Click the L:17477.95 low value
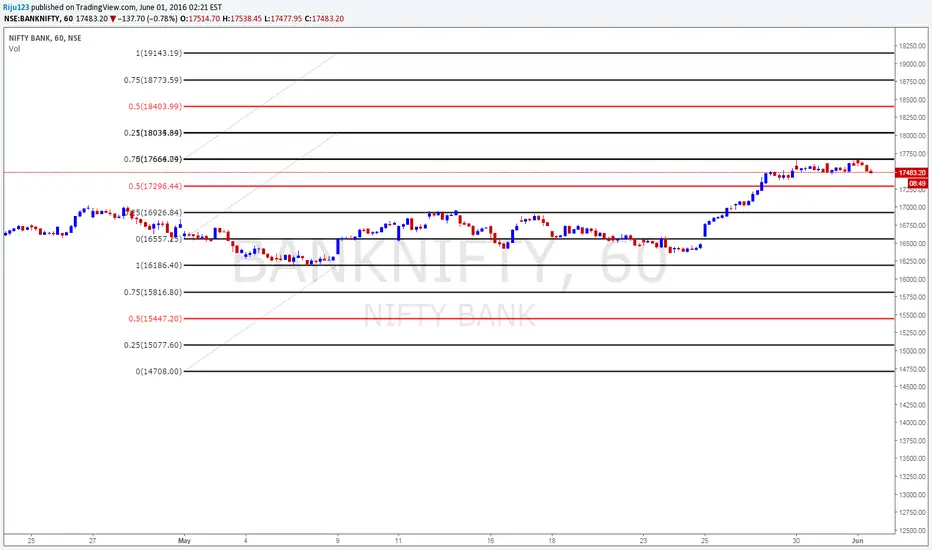The width and height of the screenshot is (932, 550). click(283, 18)
